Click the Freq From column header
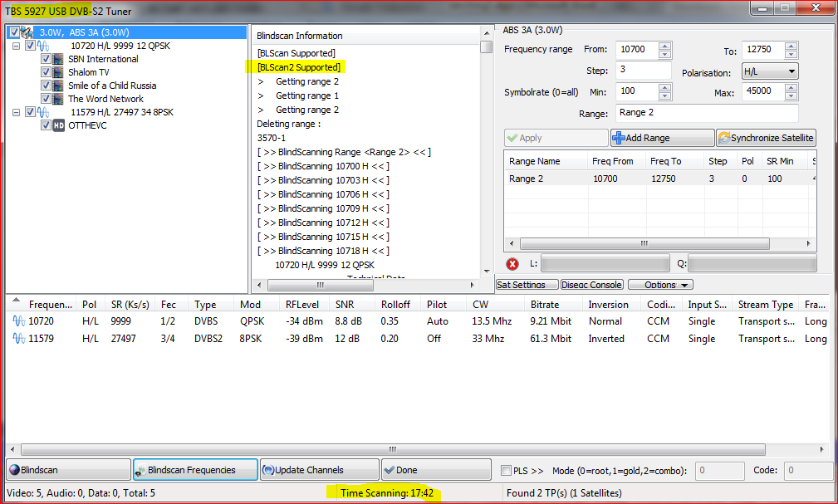Screen dimensions: 838x504 [x=613, y=161]
